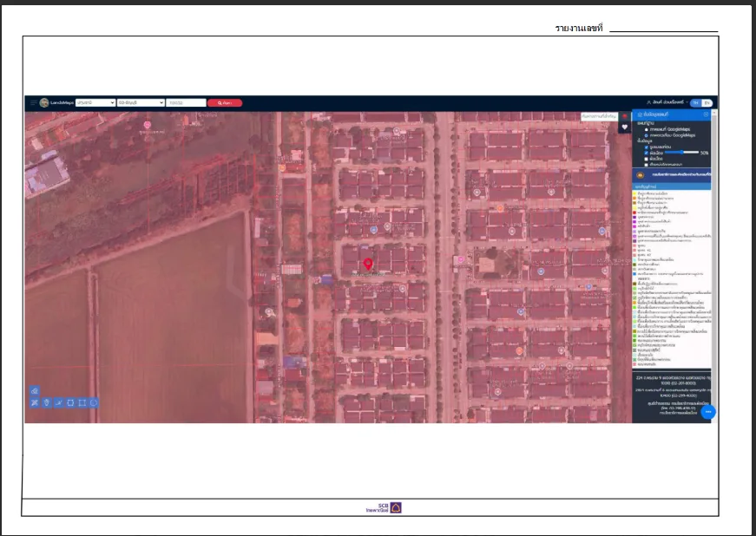Enable the checkbox just below slider row

click(x=646, y=159)
